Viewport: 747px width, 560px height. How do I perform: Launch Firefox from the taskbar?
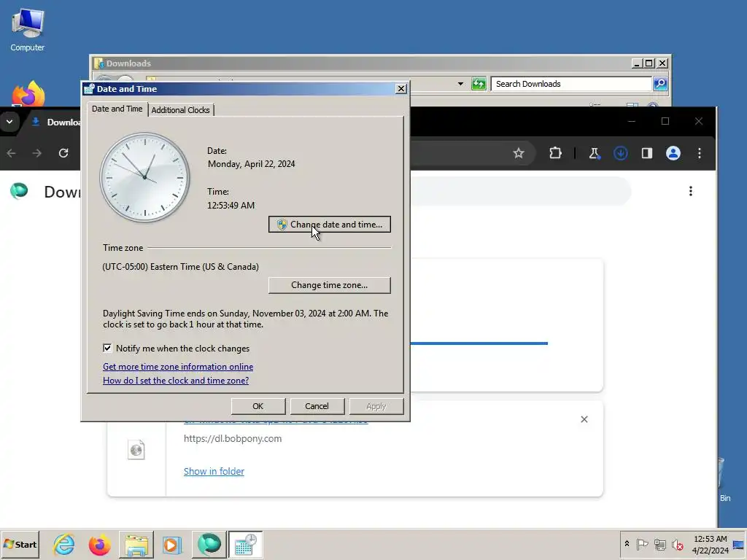(99, 544)
